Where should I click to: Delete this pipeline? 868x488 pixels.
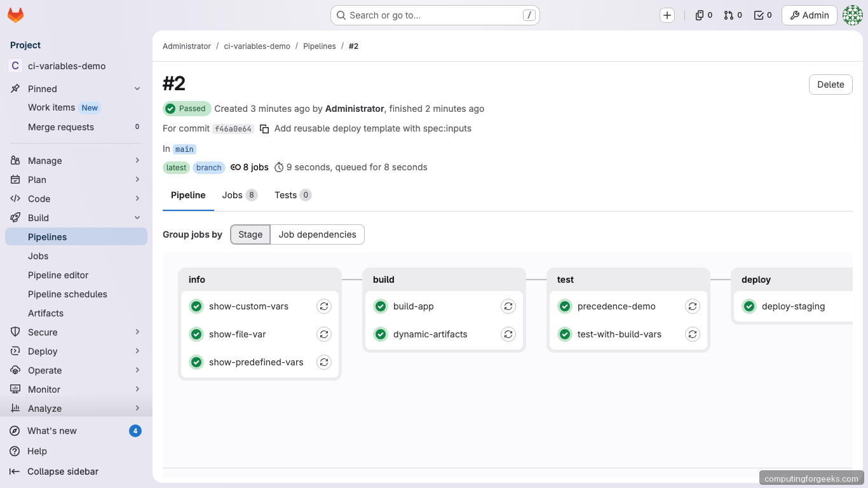(x=830, y=84)
